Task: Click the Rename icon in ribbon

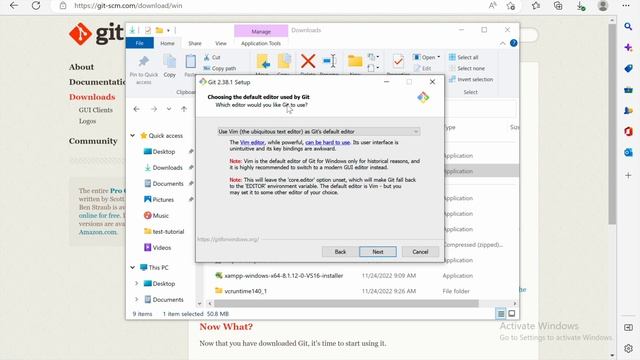Action: coord(329,62)
